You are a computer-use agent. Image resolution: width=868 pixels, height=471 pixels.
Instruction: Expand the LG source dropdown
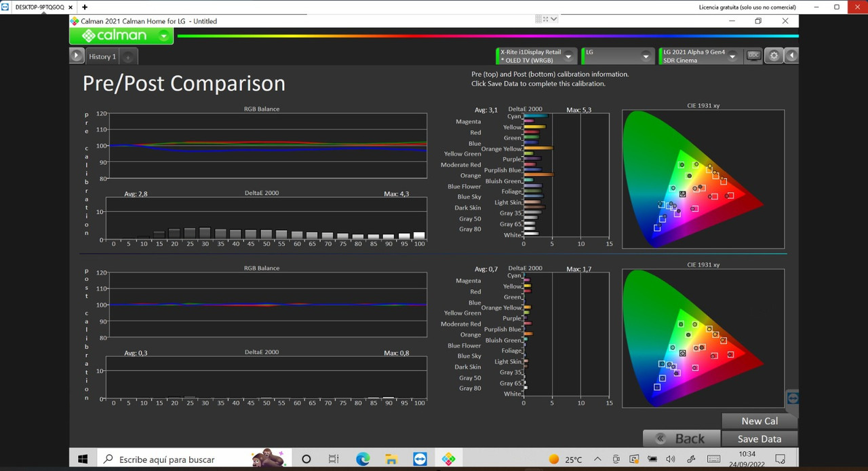(646, 56)
